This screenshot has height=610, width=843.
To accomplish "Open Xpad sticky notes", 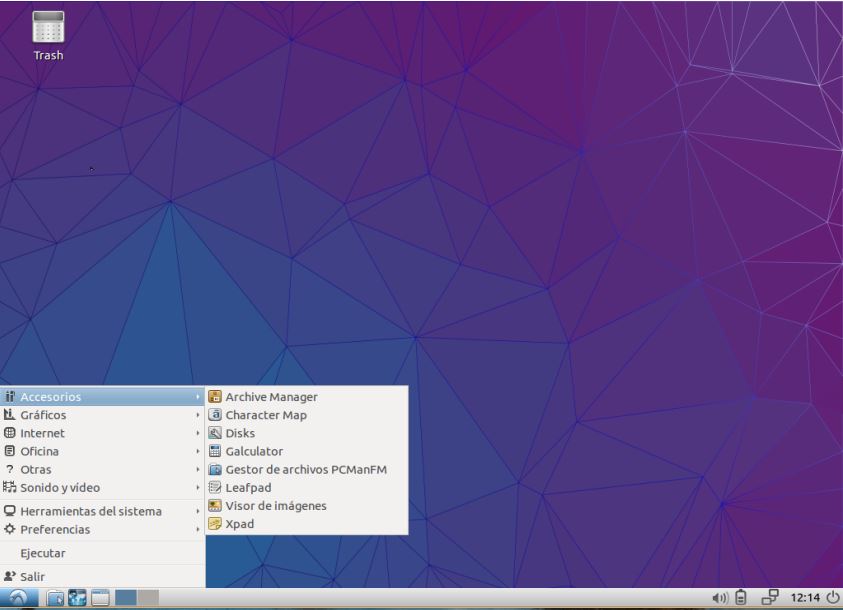I will 240,524.
